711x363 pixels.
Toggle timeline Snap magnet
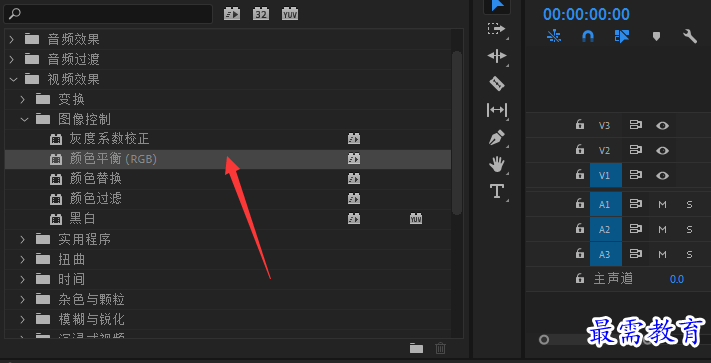pyautogui.click(x=588, y=36)
